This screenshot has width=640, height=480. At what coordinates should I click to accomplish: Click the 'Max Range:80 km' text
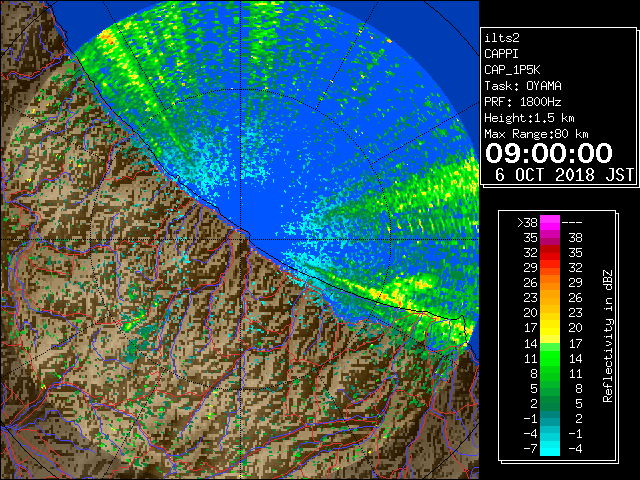point(536,134)
